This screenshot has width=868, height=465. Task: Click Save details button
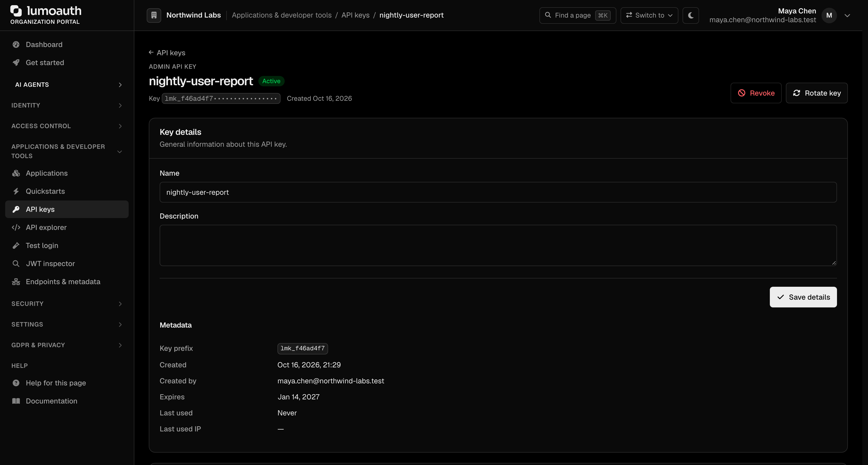(x=803, y=297)
